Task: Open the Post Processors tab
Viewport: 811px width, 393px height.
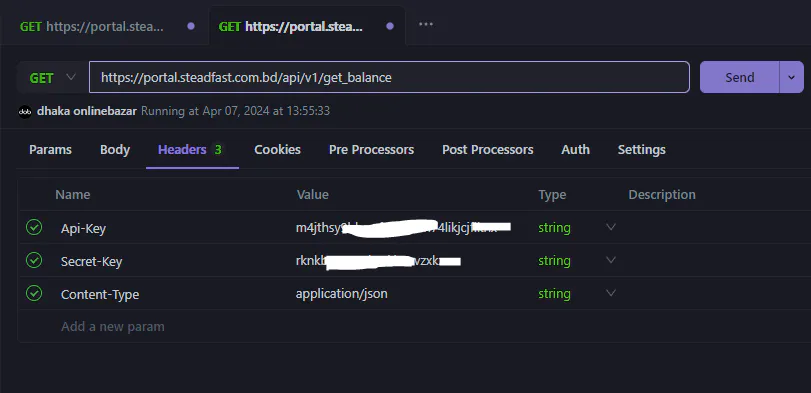Action: 487,150
